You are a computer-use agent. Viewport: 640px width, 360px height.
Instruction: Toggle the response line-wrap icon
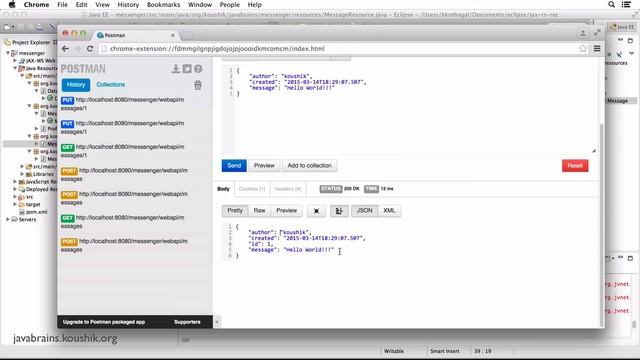(339, 211)
